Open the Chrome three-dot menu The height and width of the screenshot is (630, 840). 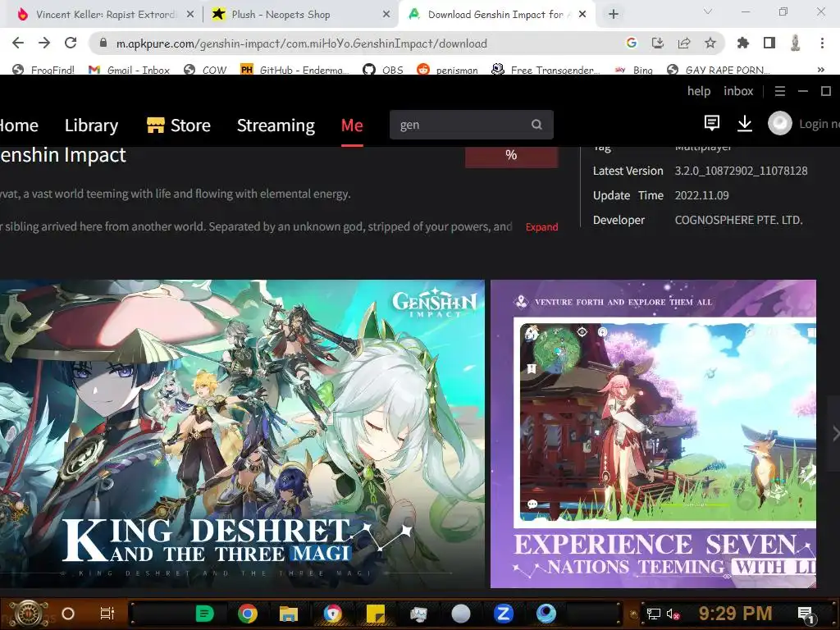(822, 43)
